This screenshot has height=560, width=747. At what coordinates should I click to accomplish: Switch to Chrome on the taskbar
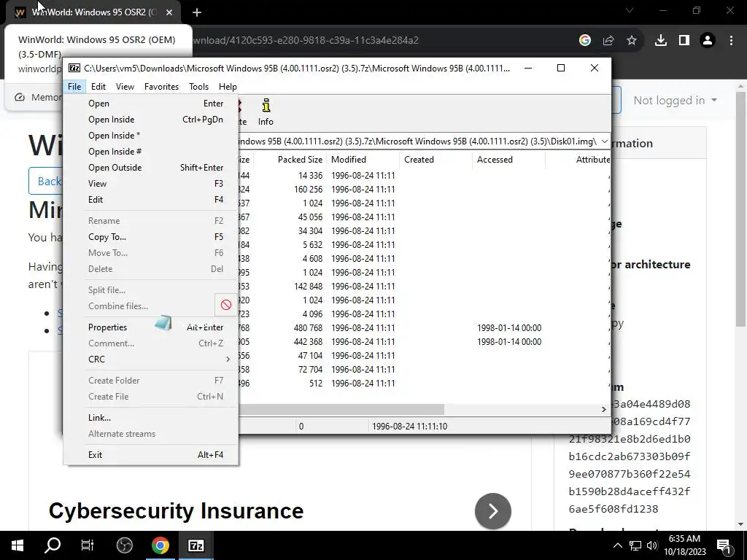(160, 545)
